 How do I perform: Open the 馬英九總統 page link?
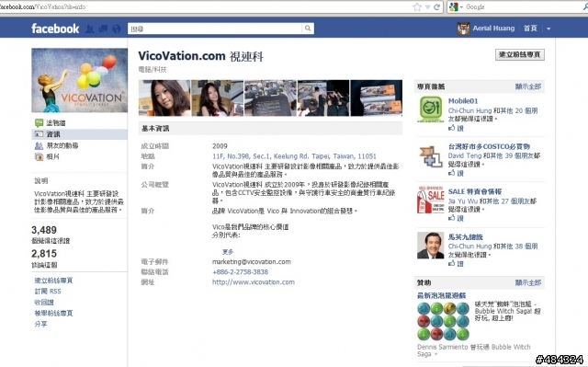[466, 236]
